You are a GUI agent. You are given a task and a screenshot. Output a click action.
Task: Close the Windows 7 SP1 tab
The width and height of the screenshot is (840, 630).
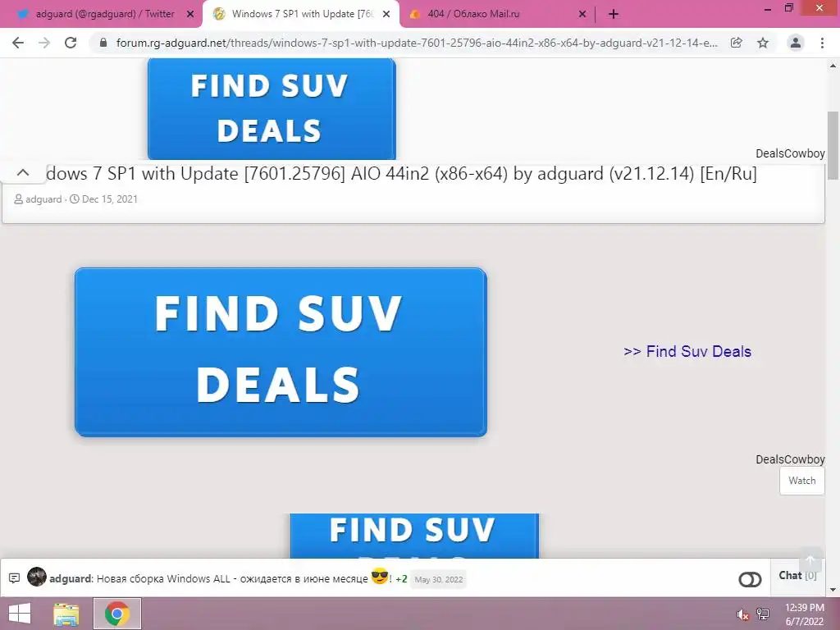click(386, 15)
